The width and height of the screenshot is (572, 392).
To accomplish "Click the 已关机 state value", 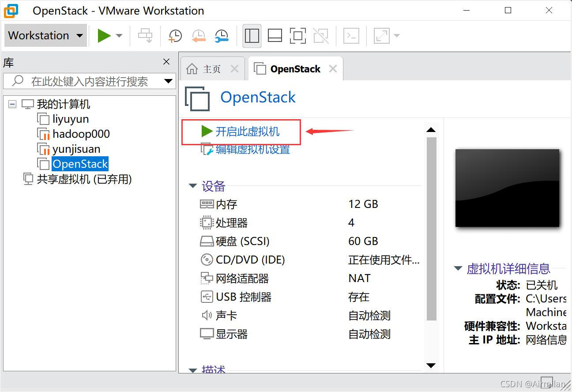I will point(542,285).
